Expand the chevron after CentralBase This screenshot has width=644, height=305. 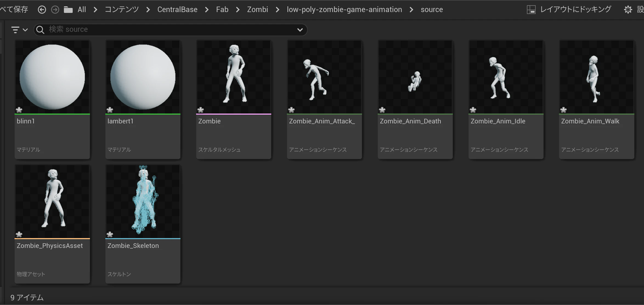pyautogui.click(x=207, y=10)
